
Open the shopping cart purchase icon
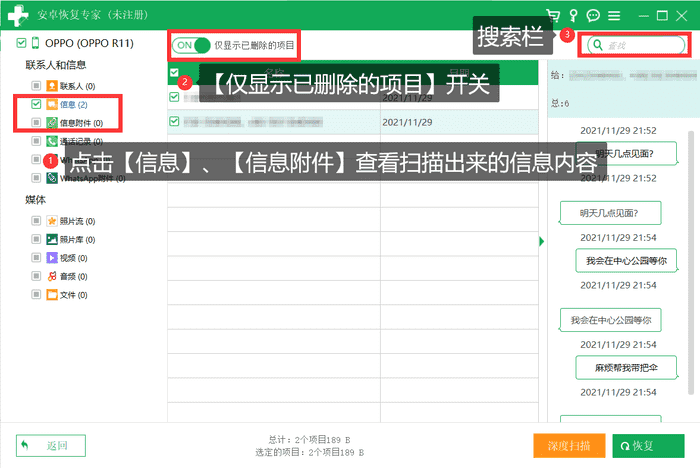pos(553,16)
